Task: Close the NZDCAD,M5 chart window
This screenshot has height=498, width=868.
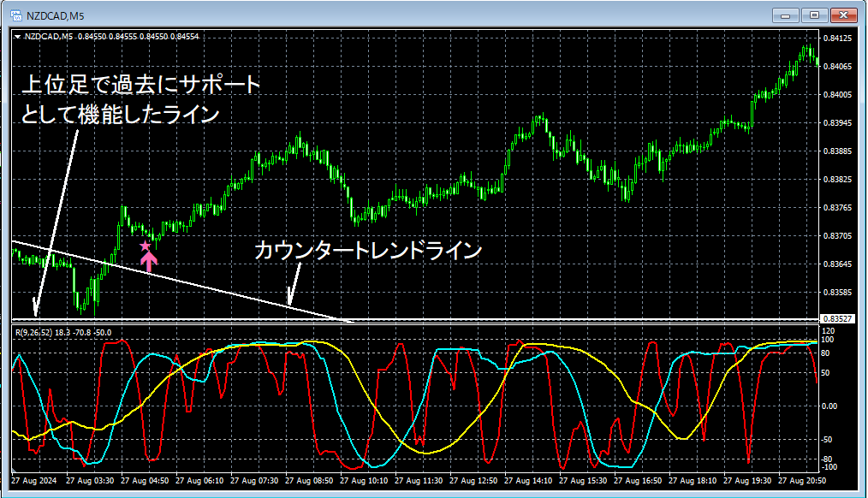Action: [x=844, y=15]
